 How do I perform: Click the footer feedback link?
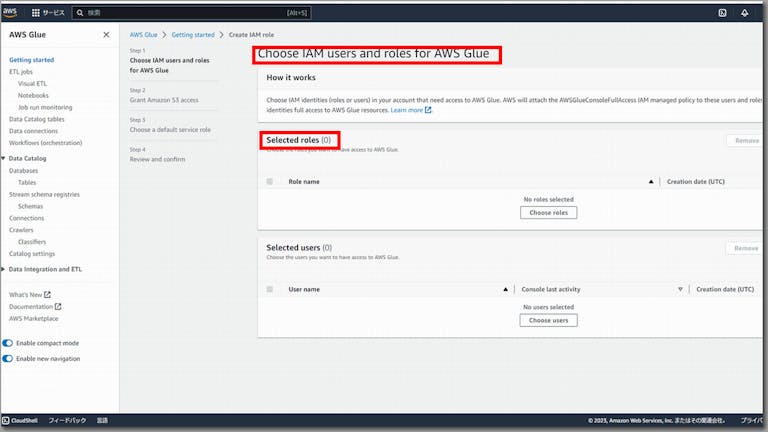pyautogui.click(x=67, y=420)
